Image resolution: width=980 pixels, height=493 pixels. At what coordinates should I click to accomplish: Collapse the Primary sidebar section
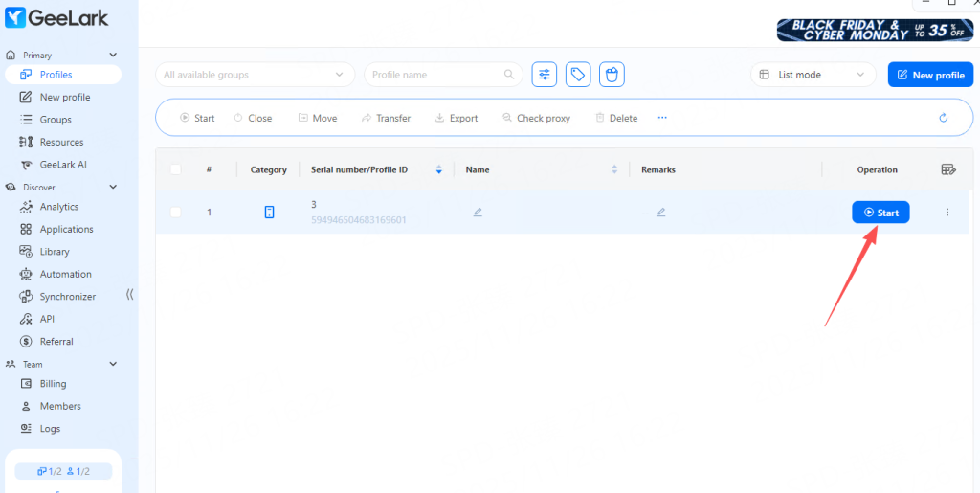coord(113,56)
